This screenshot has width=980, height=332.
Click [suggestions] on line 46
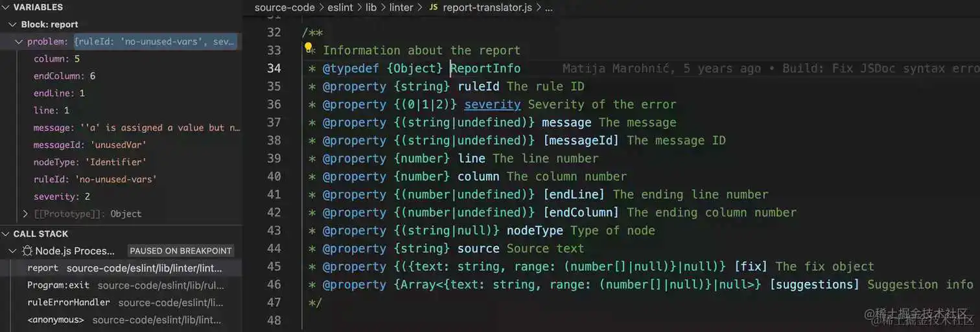814,285
